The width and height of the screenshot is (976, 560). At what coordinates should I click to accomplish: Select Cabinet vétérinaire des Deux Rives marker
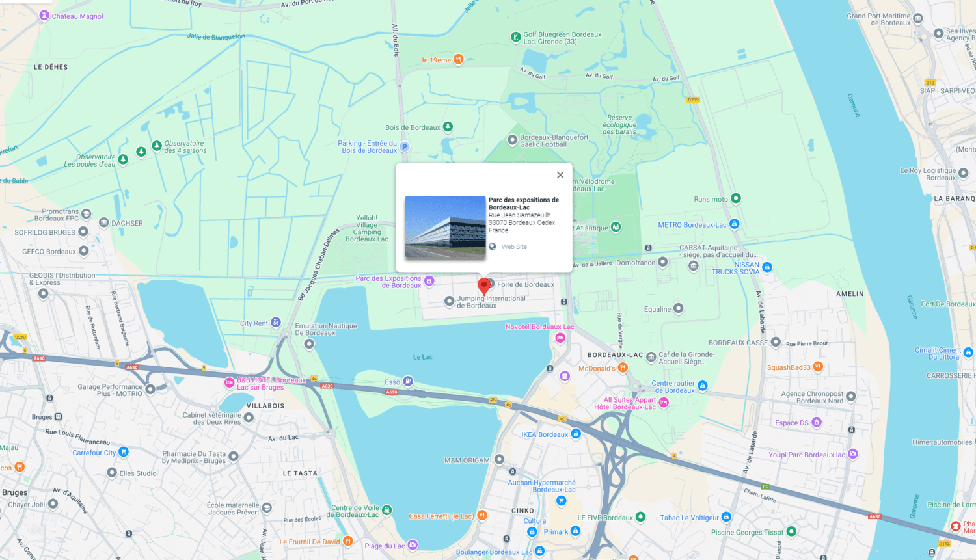pyautogui.click(x=249, y=418)
